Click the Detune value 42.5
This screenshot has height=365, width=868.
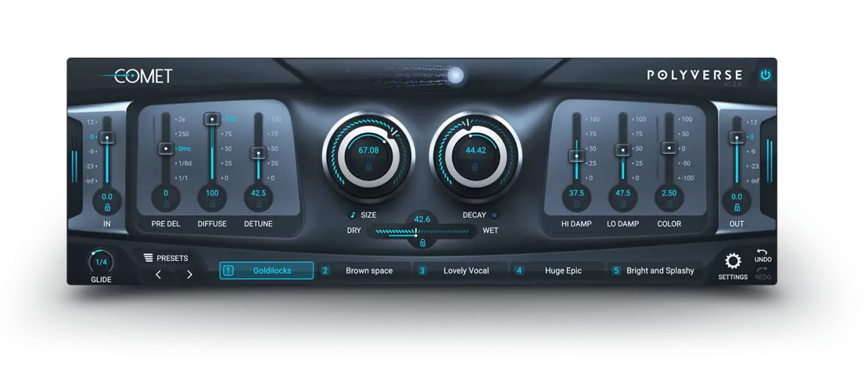258,193
